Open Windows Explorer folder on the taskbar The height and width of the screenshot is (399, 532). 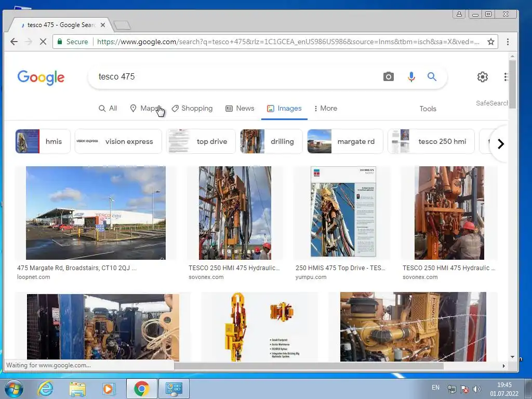(x=77, y=389)
